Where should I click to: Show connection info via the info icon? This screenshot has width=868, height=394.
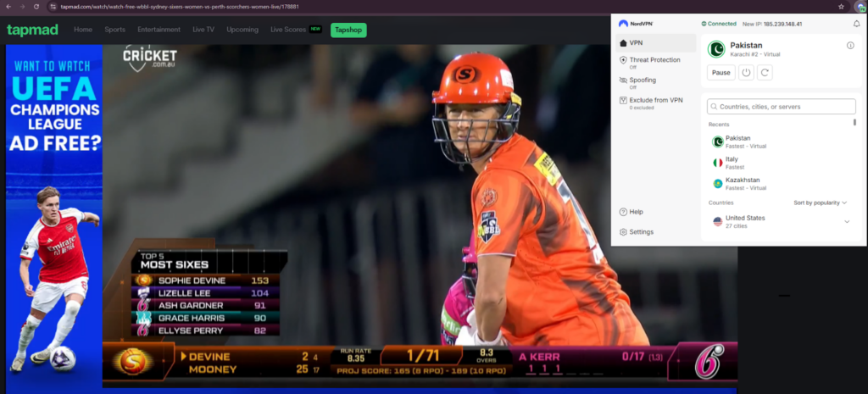pos(850,46)
